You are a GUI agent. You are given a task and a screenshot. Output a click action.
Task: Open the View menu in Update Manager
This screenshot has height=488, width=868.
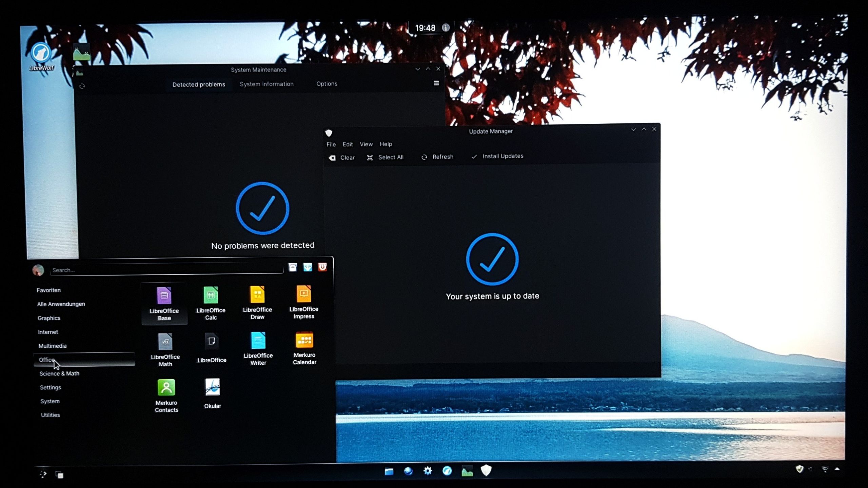[x=366, y=144]
